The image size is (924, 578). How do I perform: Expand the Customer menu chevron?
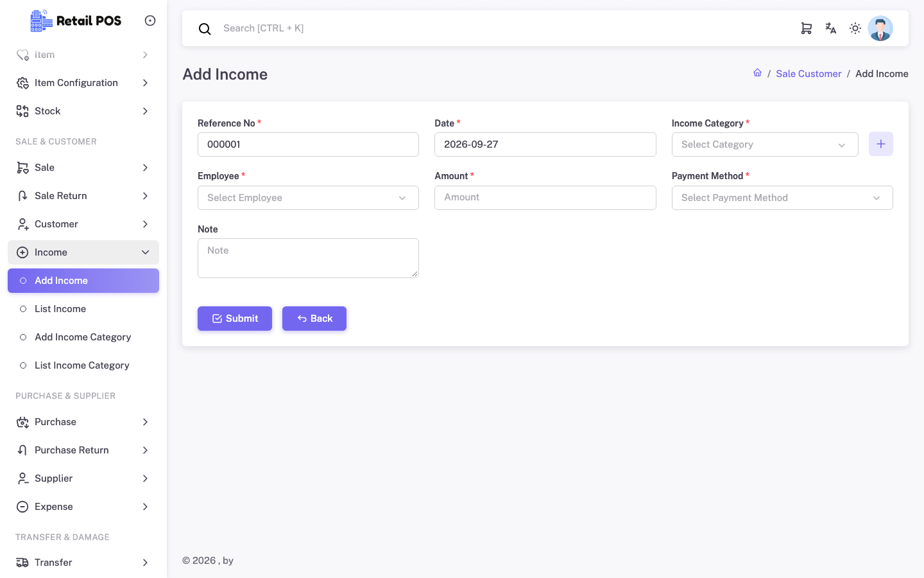pyautogui.click(x=146, y=224)
